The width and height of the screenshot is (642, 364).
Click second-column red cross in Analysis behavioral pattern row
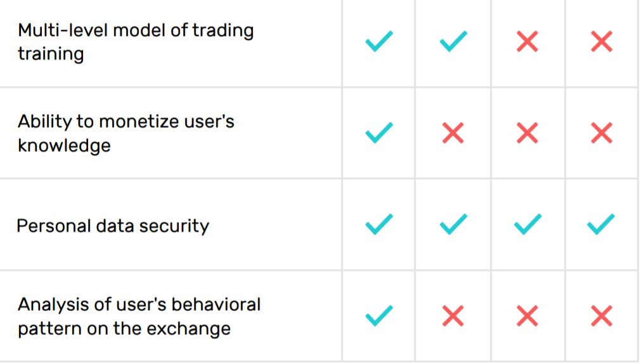coord(453,316)
